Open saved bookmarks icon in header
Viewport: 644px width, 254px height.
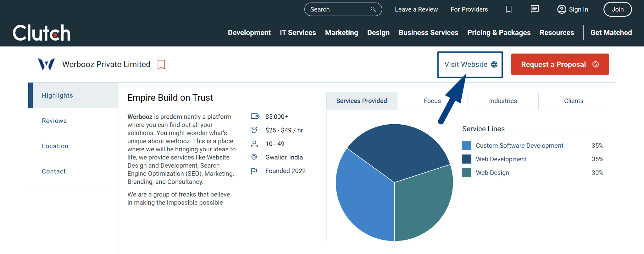(508, 9)
